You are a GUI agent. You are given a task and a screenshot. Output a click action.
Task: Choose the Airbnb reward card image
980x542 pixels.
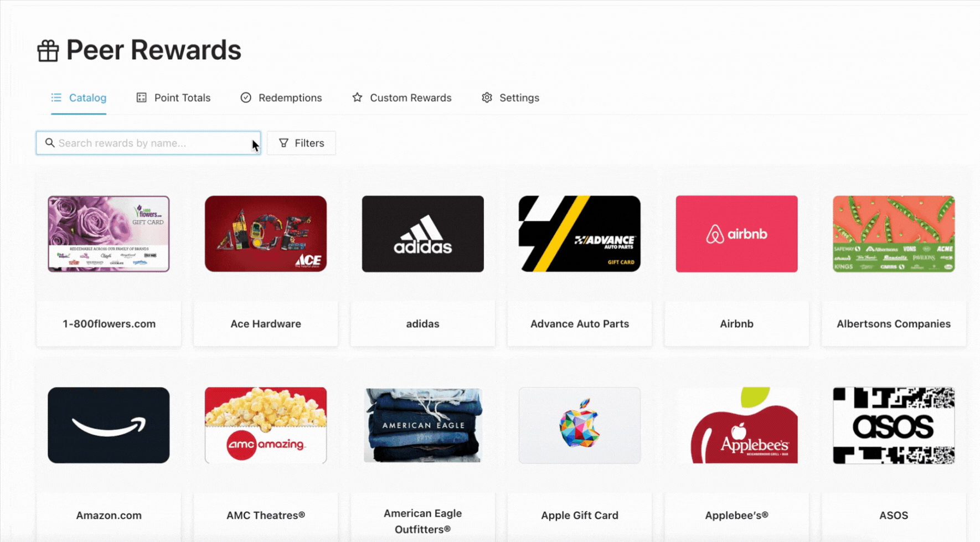[736, 234]
